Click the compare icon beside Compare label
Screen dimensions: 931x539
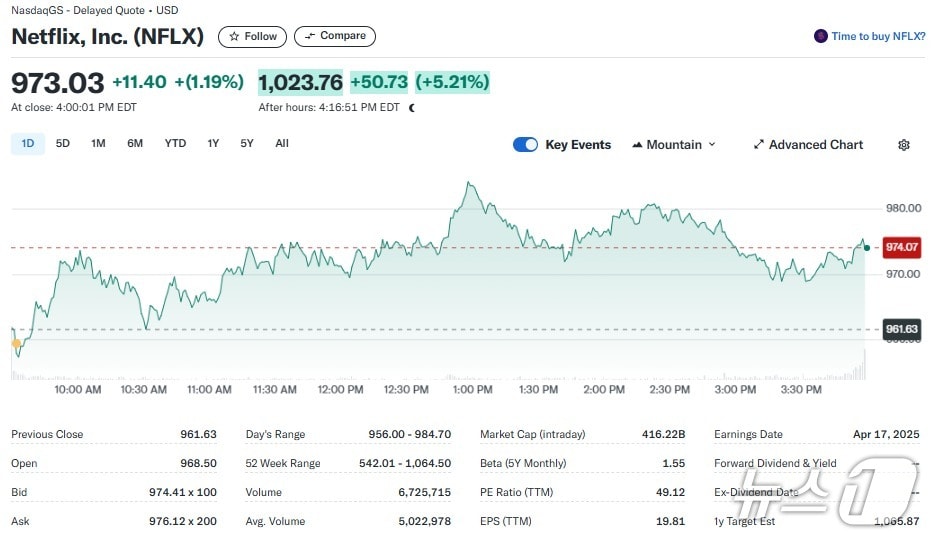(310, 36)
